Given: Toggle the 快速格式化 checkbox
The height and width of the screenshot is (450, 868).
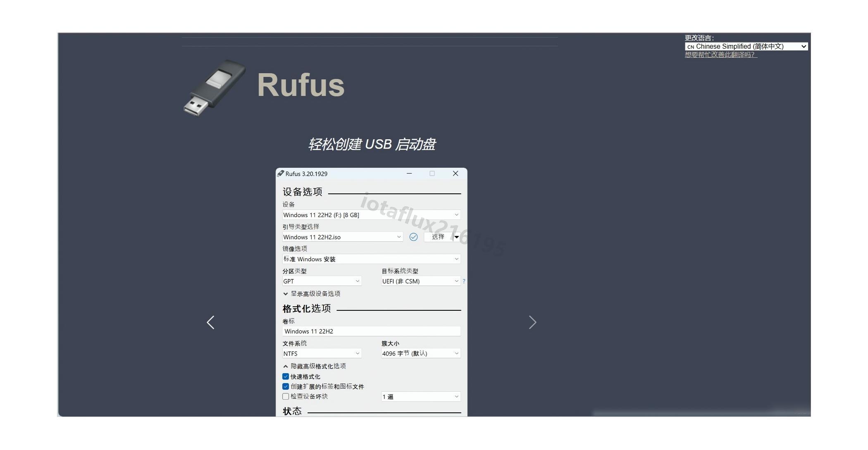Looking at the screenshot, I should (286, 376).
